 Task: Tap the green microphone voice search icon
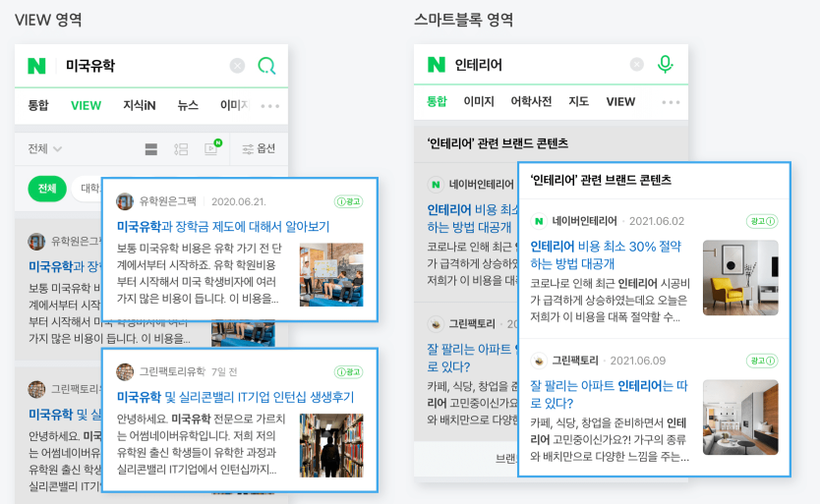(x=666, y=64)
